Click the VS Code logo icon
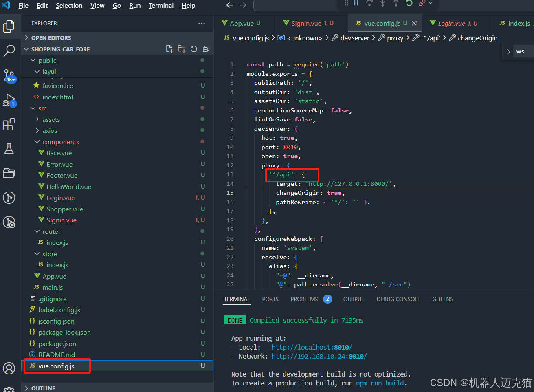Screen dimensions: 534x392 6,5
